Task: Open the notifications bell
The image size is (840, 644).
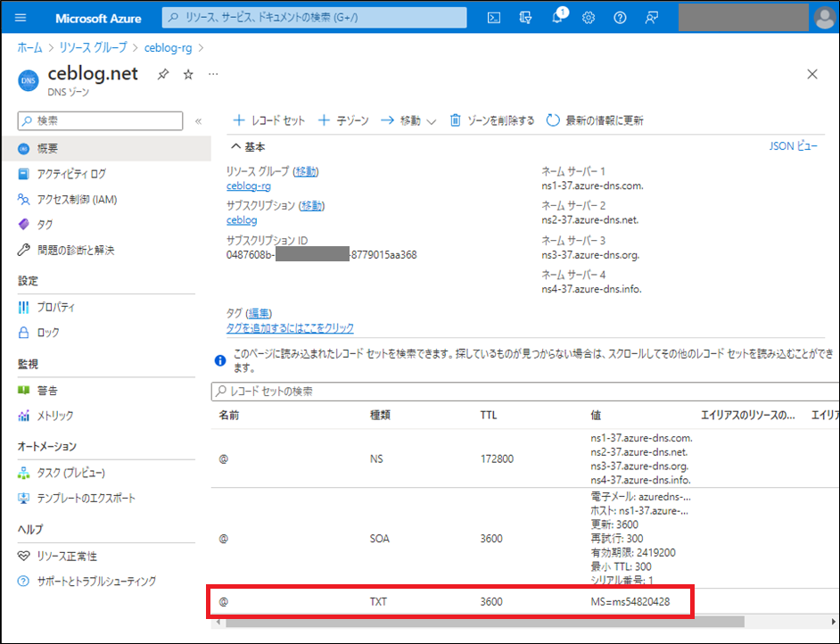Action: click(x=557, y=17)
